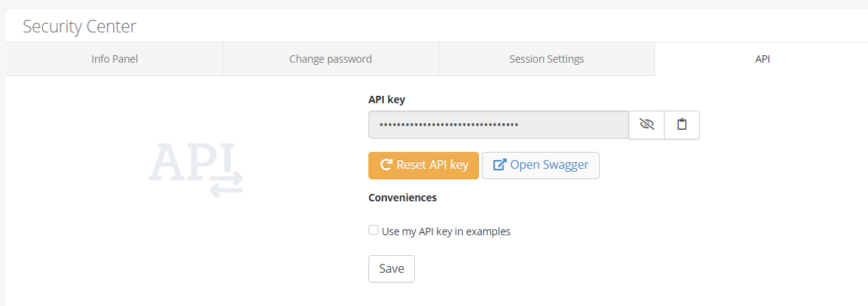The image size is (868, 306).
Task: Select the API tab
Action: coord(762,59)
